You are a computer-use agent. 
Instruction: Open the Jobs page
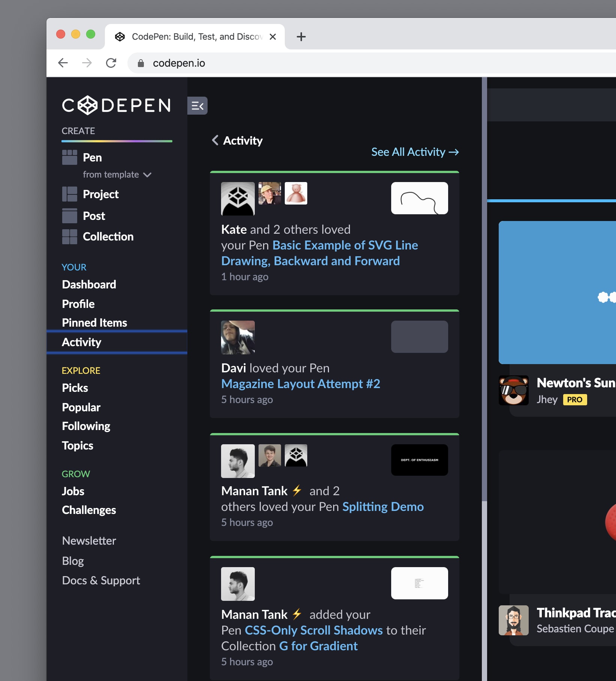point(73,491)
